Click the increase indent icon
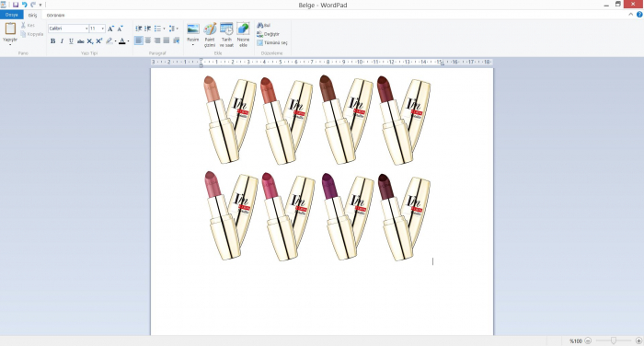The width and height of the screenshot is (644, 346). pos(147,29)
